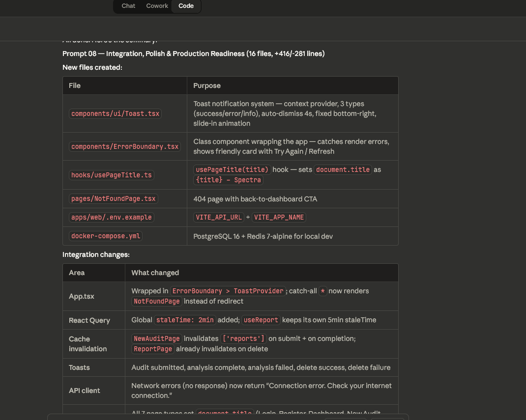Click the ErrorBoundary > ToastProvider code snippet

pos(228,291)
